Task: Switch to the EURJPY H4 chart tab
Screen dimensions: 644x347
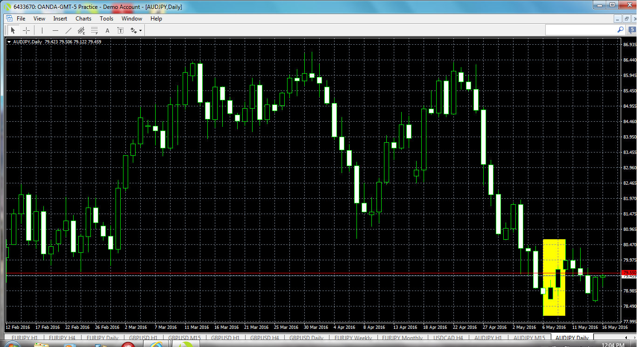Action: [x=62, y=338]
